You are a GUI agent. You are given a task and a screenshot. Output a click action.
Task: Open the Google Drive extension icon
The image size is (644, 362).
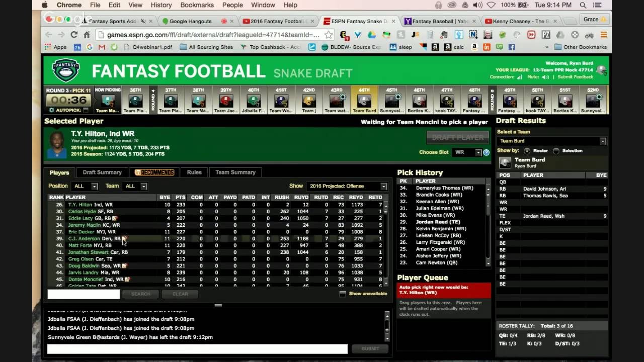pyautogui.click(x=371, y=35)
